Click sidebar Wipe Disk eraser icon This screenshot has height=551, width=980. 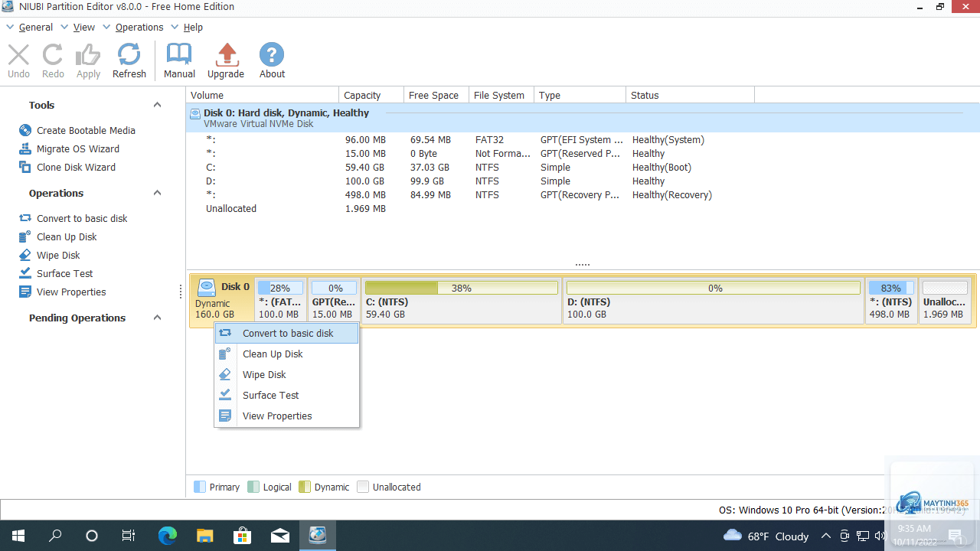25,255
